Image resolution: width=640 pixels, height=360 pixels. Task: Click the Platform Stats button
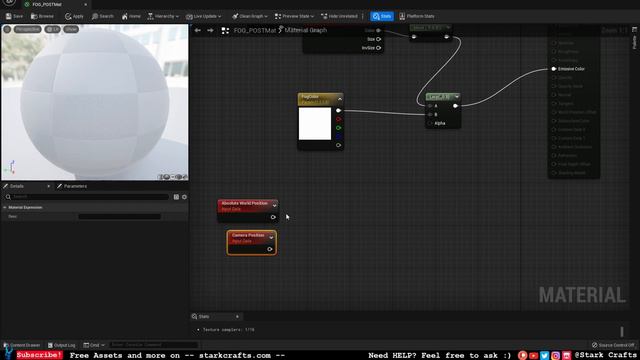417,16
